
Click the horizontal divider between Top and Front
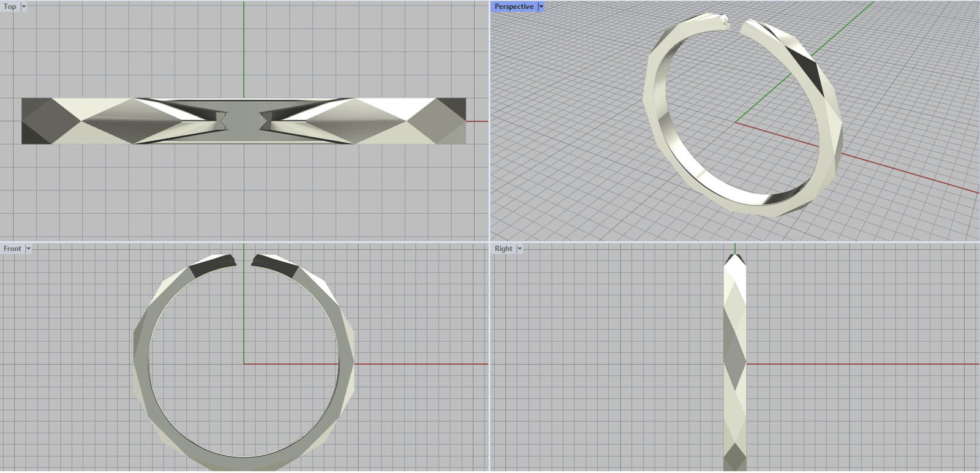tap(245, 241)
